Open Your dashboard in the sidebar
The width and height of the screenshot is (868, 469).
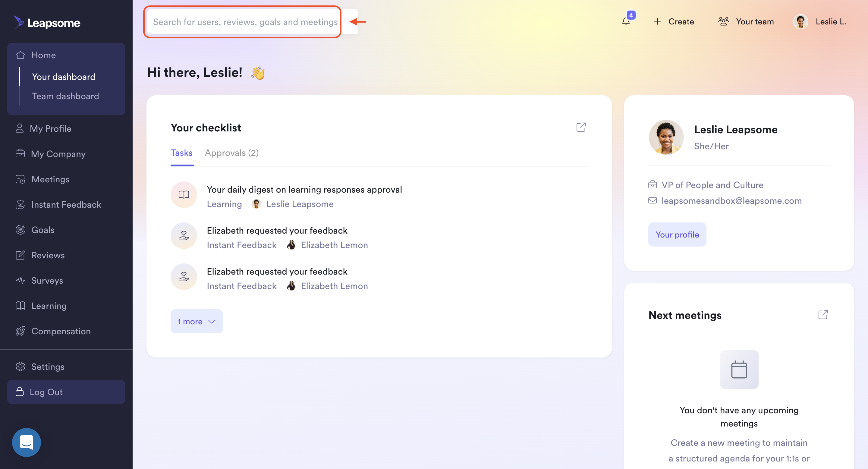click(x=64, y=77)
